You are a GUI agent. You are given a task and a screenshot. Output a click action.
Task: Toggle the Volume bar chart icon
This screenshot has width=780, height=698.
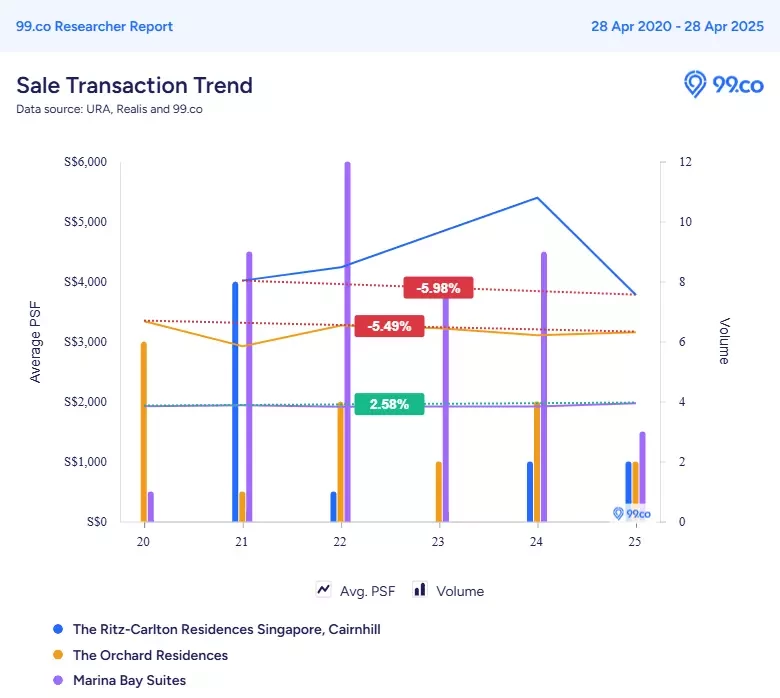420,590
